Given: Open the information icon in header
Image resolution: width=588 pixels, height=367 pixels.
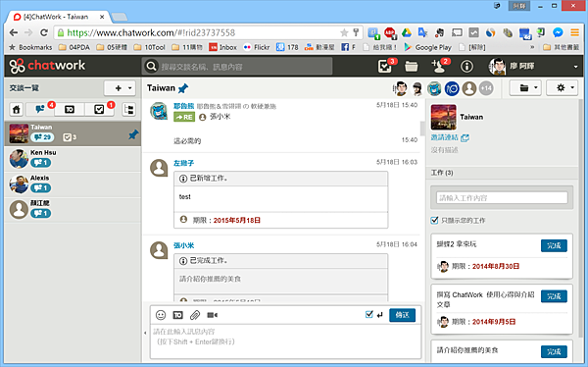Looking at the screenshot, I should 466,67.
